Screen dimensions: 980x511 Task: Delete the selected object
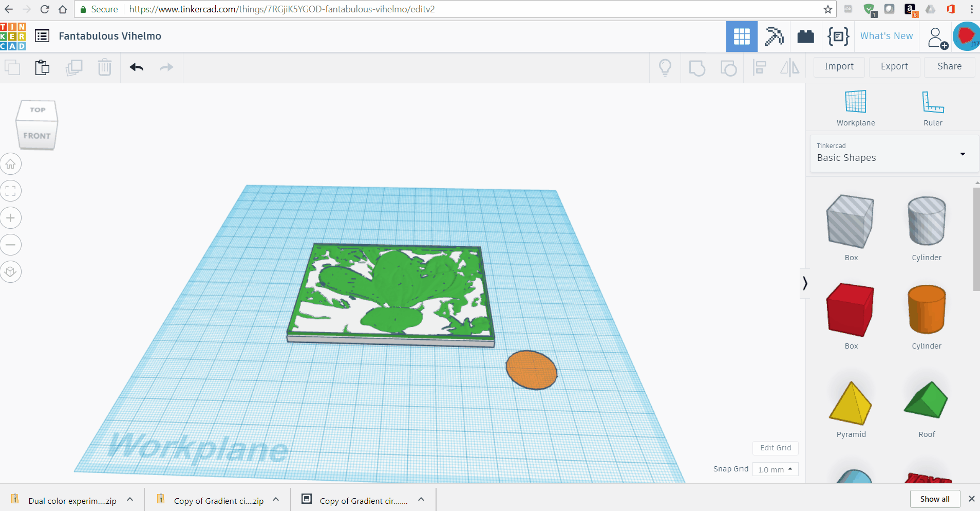[105, 67]
